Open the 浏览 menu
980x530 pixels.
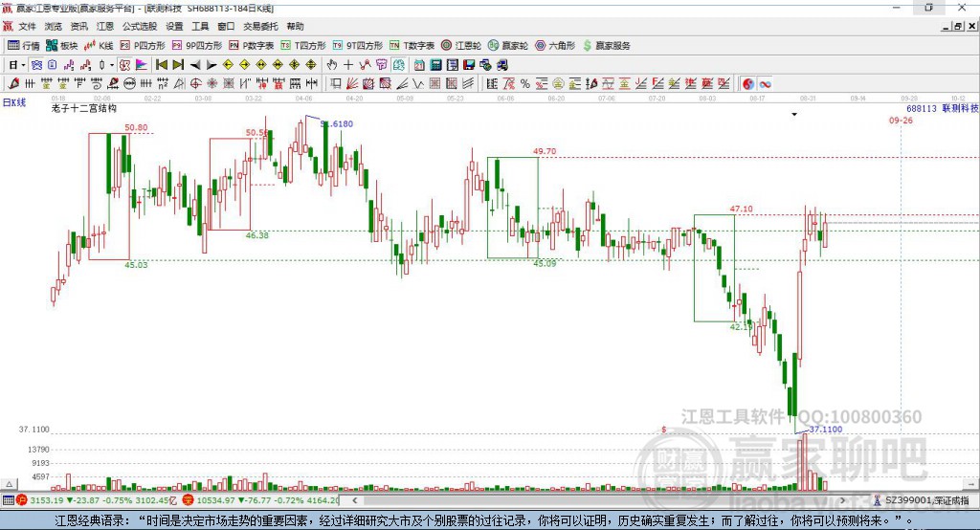pyautogui.click(x=54, y=26)
